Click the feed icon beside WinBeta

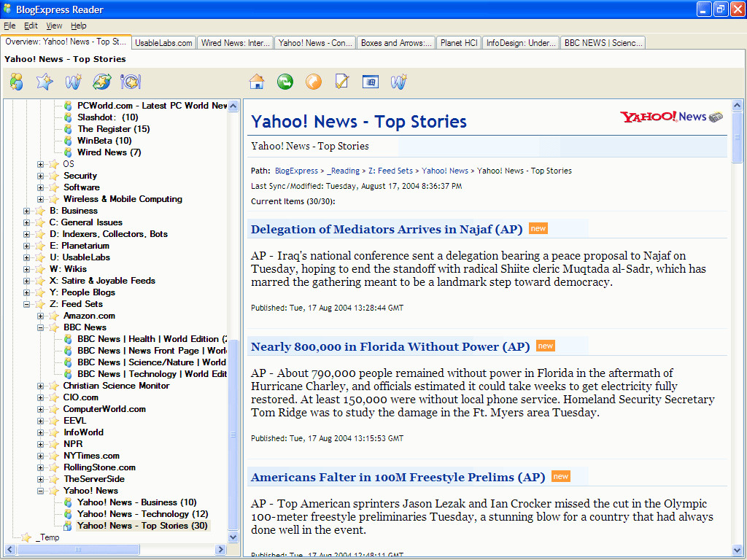coord(68,141)
